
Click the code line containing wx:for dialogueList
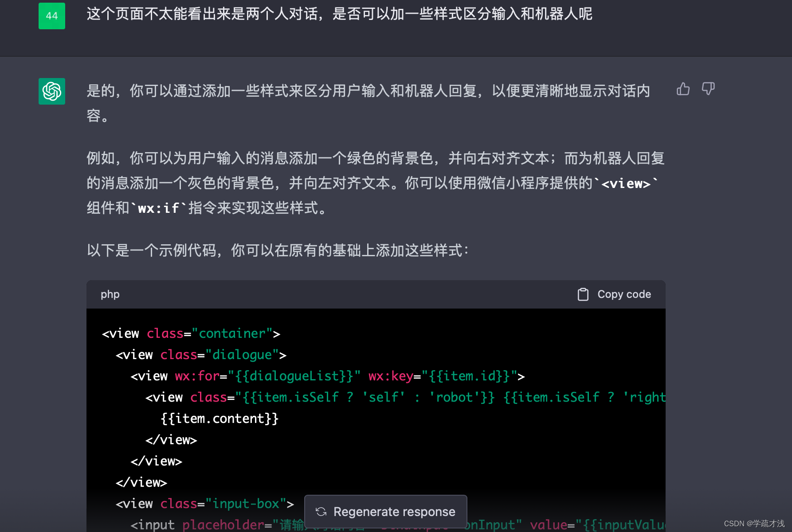[328, 376]
